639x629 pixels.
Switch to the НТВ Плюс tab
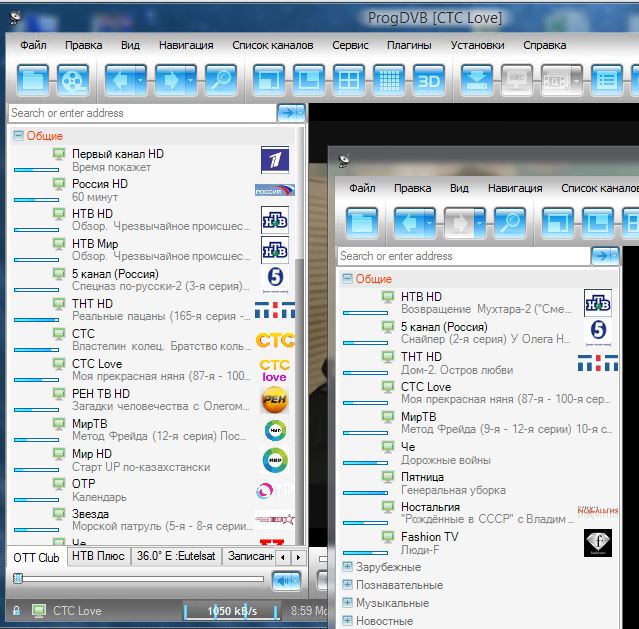[x=98, y=557]
